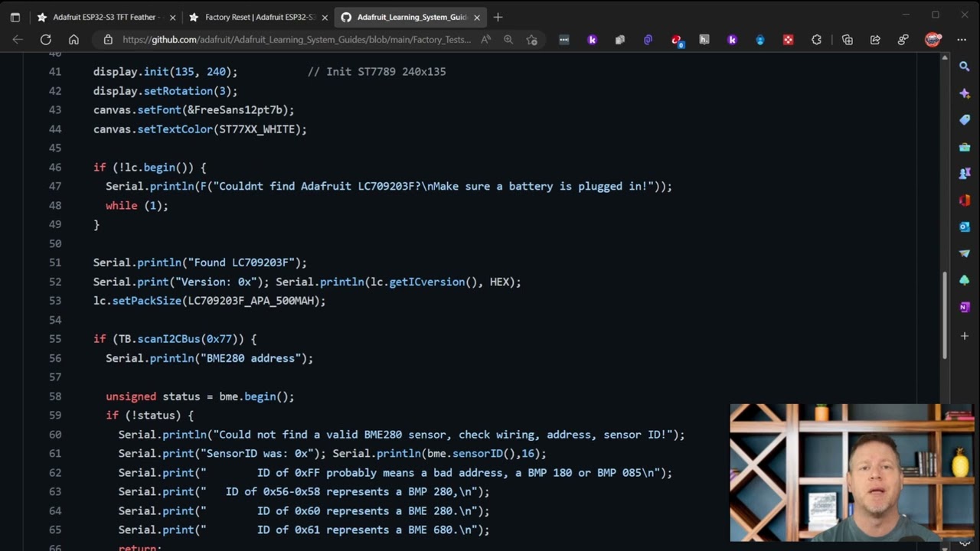Click the purple paperclip extension icon
Screen dimensions: 980x551
pos(648,40)
